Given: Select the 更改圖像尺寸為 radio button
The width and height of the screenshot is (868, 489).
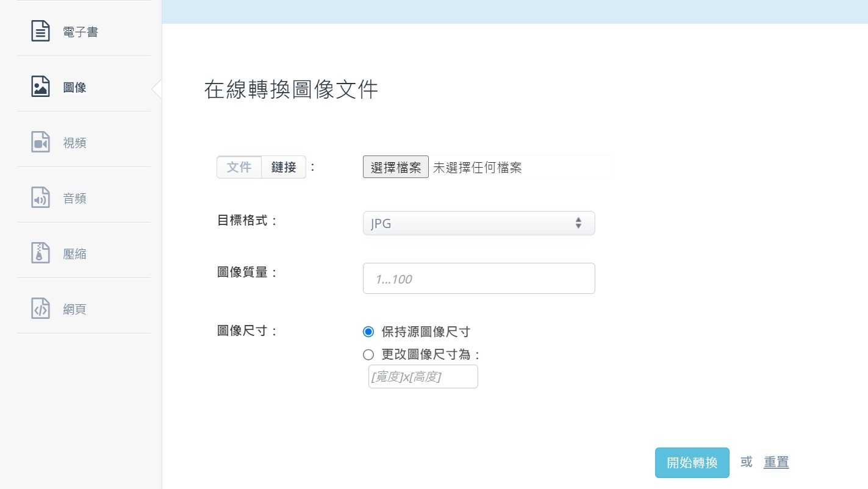Looking at the screenshot, I should click(368, 355).
